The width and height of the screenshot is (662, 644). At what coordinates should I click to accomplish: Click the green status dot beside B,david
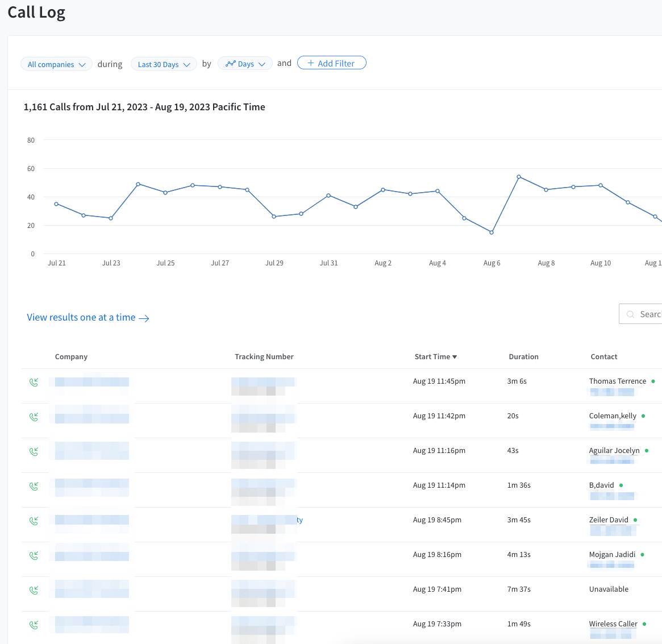pos(621,485)
